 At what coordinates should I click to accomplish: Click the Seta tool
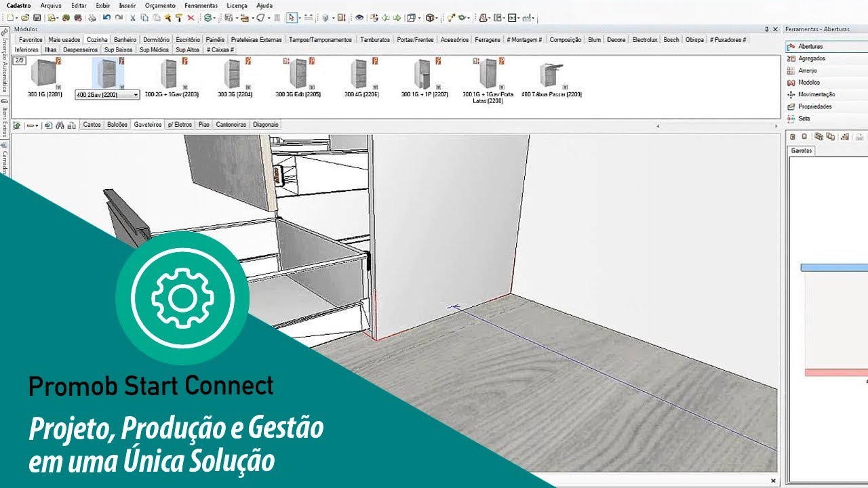pyautogui.click(x=826, y=119)
